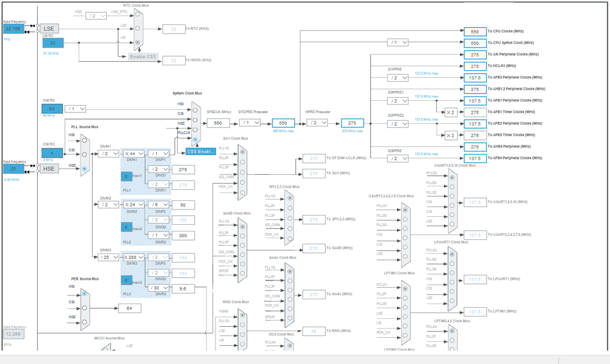
Task: Click the grey Enable CSS button
Action: [x=143, y=57]
